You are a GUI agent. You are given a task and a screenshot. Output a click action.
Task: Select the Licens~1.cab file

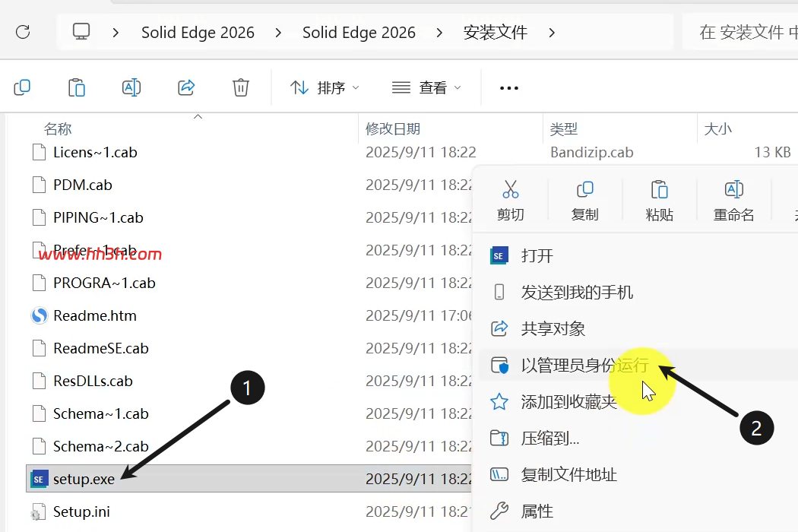click(95, 152)
